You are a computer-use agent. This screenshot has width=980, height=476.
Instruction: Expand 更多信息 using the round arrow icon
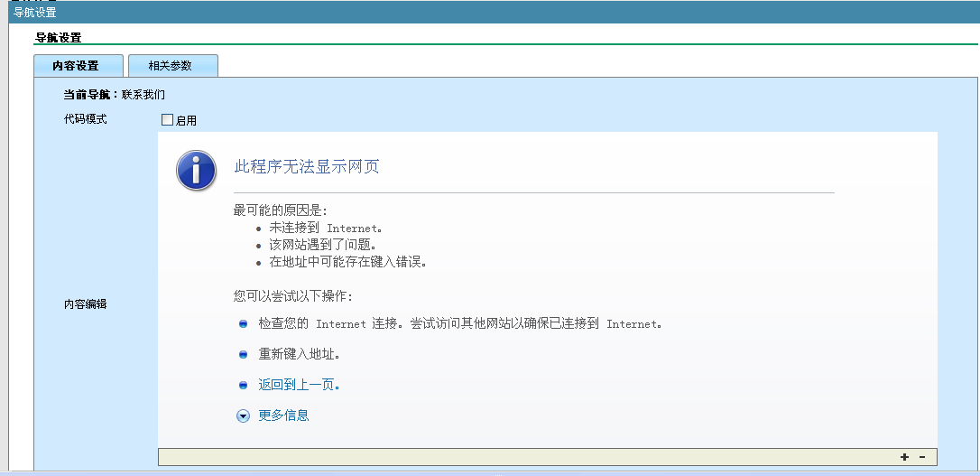coord(243,415)
